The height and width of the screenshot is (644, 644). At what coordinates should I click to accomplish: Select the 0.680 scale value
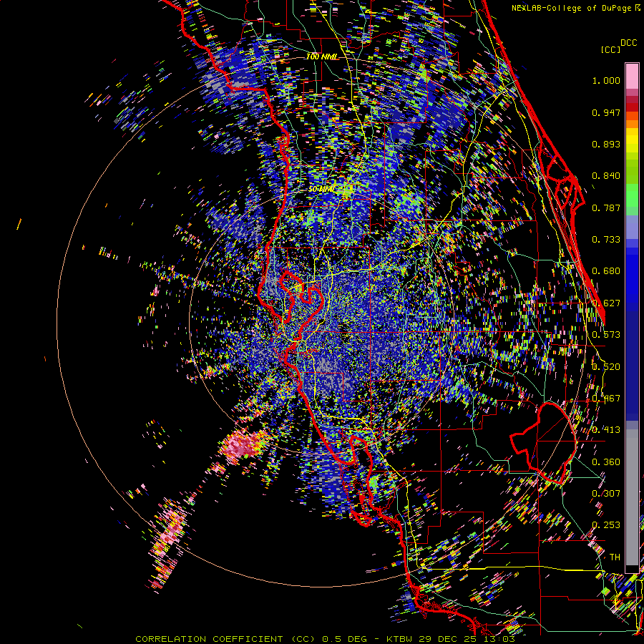coord(606,271)
